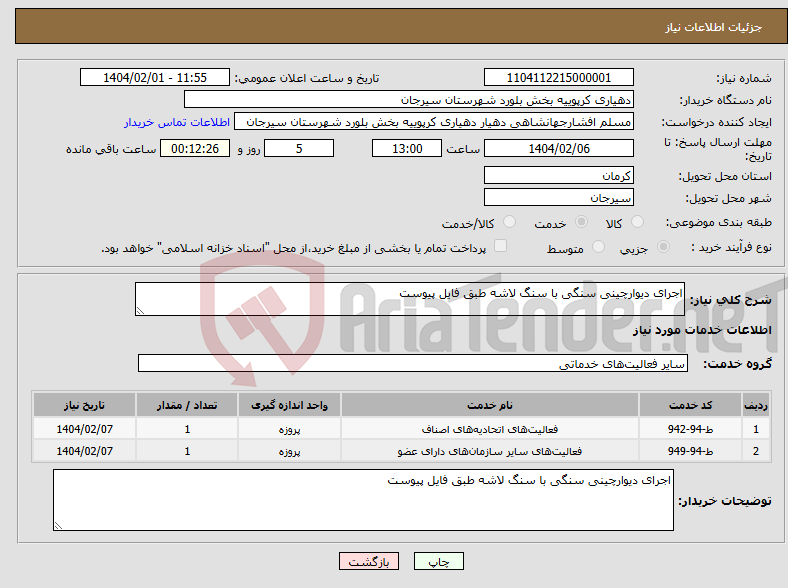The height and width of the screenshot is (588, 788).
Task: Open the اطلاعات تماس خریدار link
Action: click(x=177, y=122)
